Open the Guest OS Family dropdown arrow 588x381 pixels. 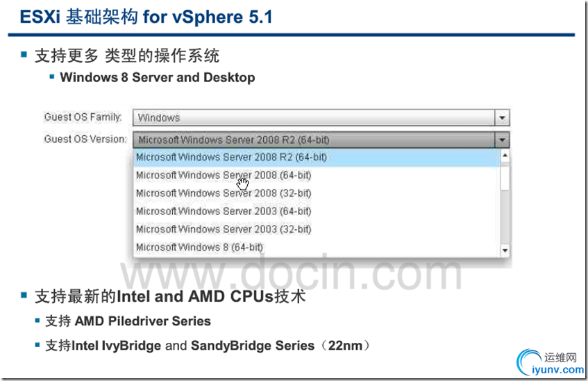tap(502, 118)
